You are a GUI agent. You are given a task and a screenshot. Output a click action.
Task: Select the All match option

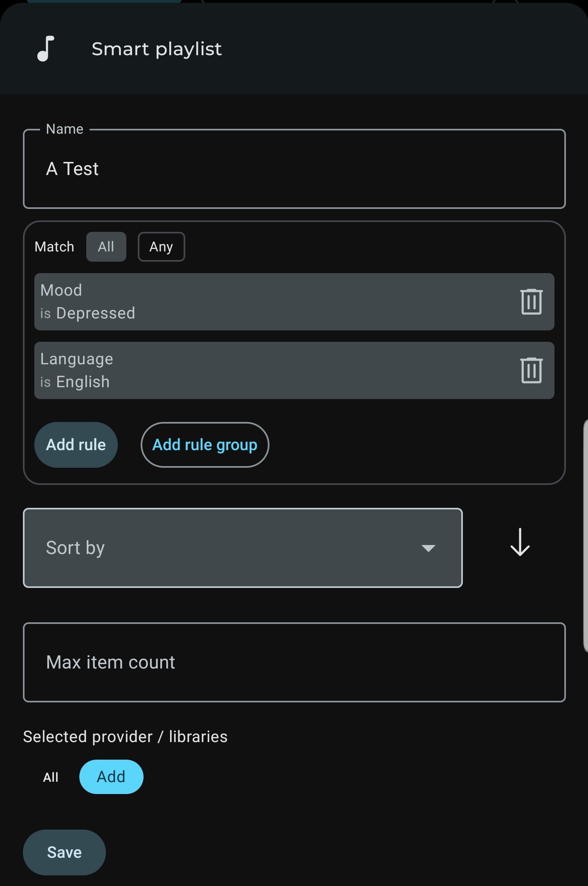[106, 247]
